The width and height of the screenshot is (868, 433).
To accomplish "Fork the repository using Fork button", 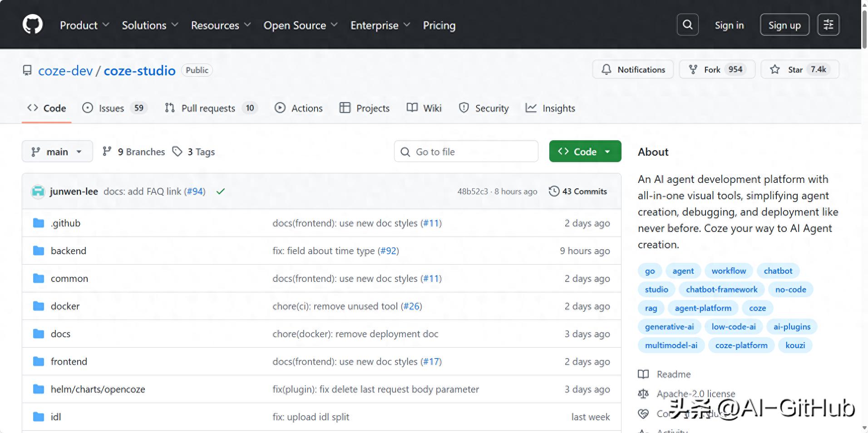I will 717,69.
